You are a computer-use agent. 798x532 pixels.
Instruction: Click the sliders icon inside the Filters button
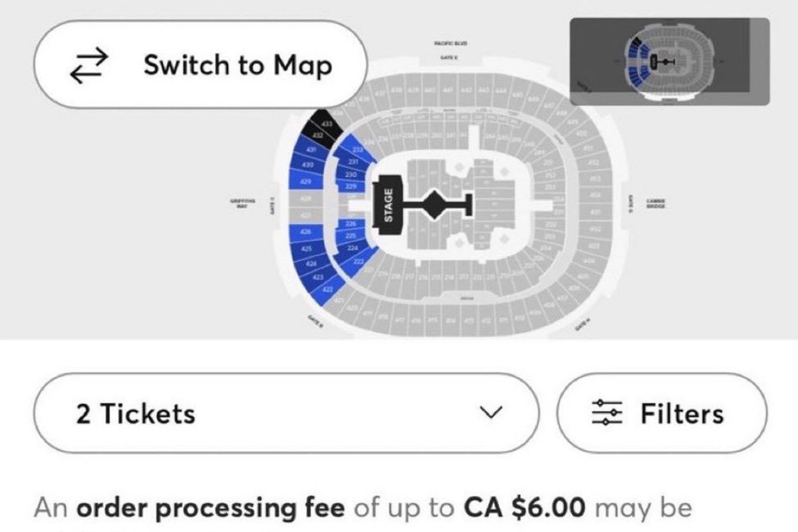pos(607,414)
